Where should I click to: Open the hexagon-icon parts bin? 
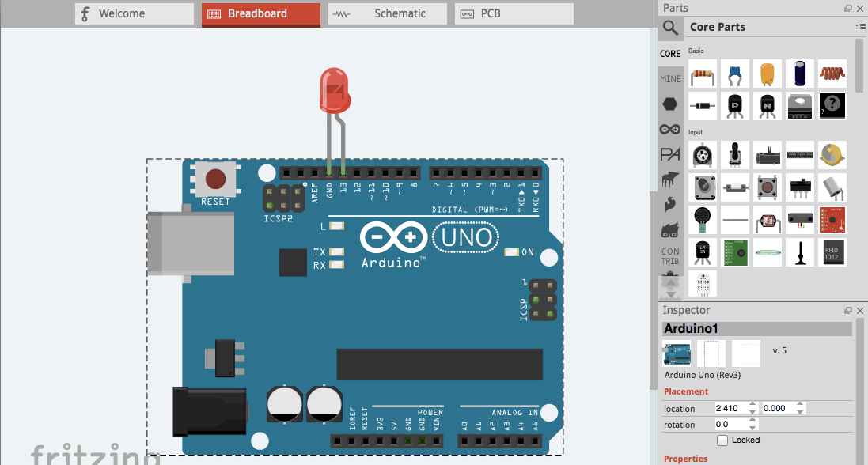point(670,104)
